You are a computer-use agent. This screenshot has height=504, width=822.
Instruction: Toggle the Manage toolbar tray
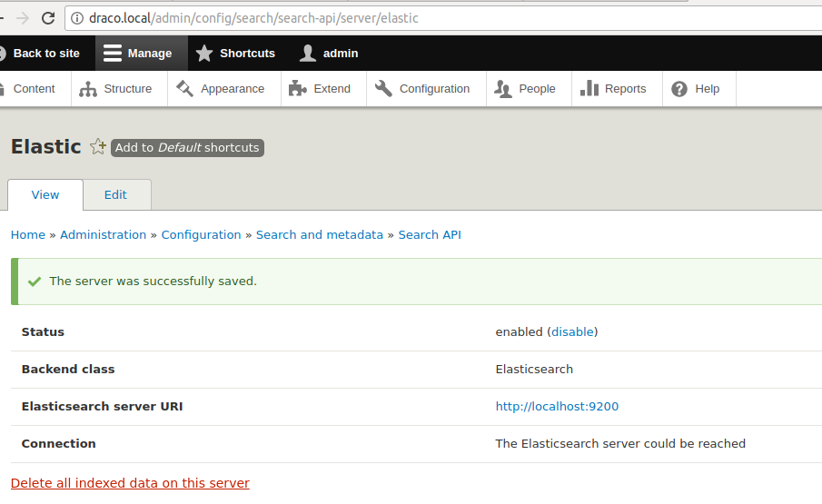(x=141, y=53)
